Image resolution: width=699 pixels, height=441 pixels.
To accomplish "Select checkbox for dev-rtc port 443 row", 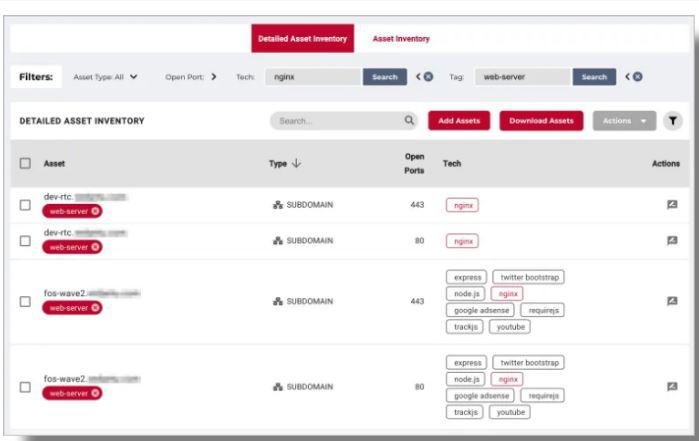I will [25, 205].
